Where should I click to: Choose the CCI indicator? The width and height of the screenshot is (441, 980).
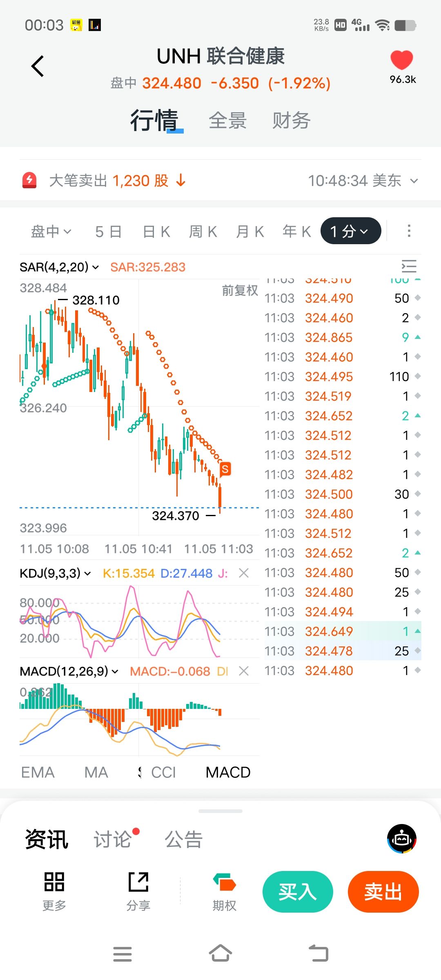[163, 773]
